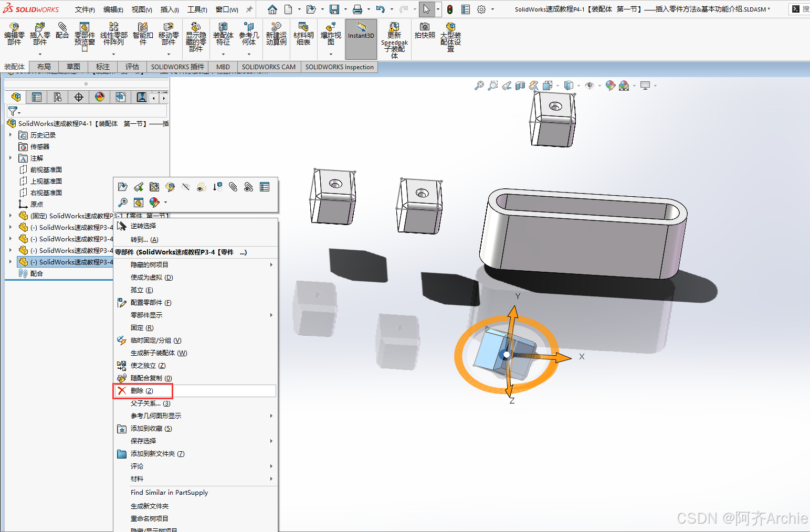Click the Rebuild traffic light icon
Viewport: 810px width, 532px height.
[450, 9]
